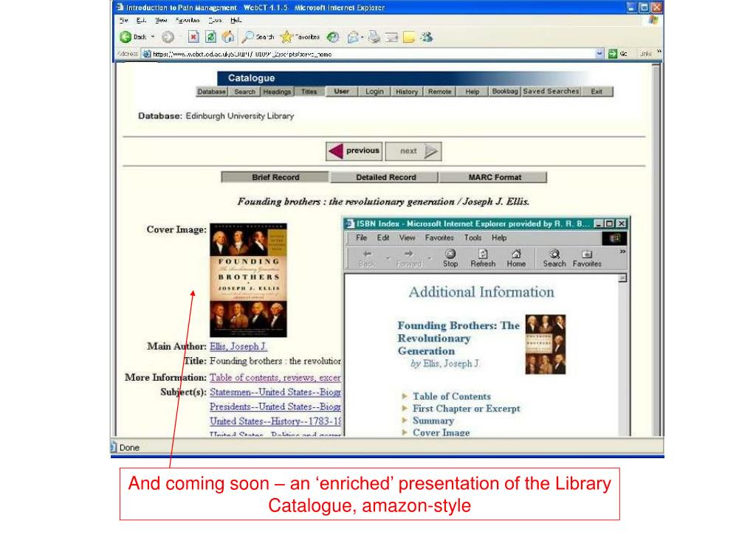Click the Founding Brothers cover image
The height and width of the screenshot is (546, 756).
(248, 280)
